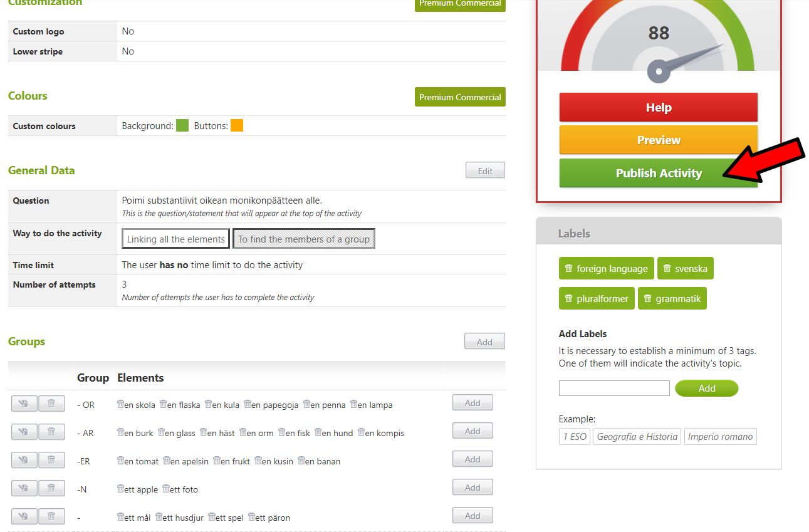
Task: Click the Publish Activity button
Action: coord(658,173)
